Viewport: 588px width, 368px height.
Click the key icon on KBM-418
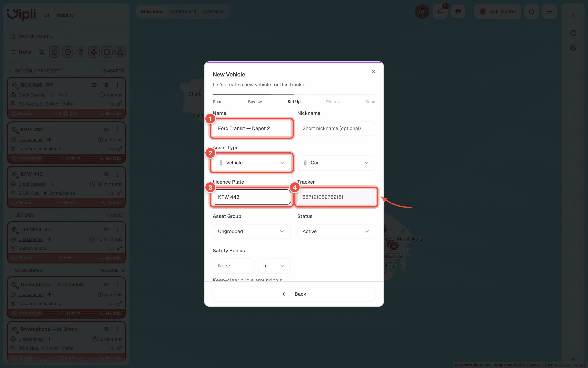[x=119, y=148]
